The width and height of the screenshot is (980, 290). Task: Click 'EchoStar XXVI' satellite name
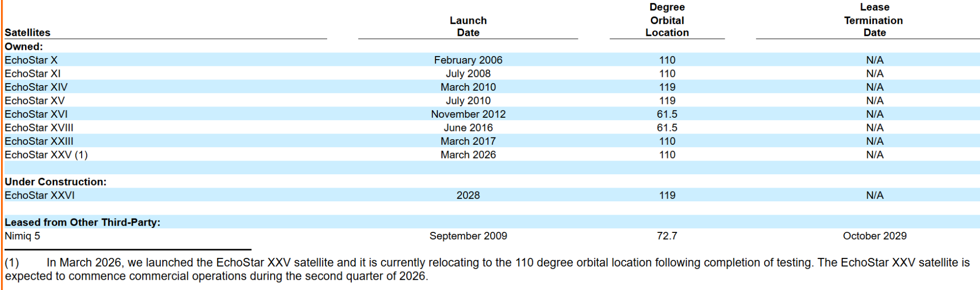40,195
